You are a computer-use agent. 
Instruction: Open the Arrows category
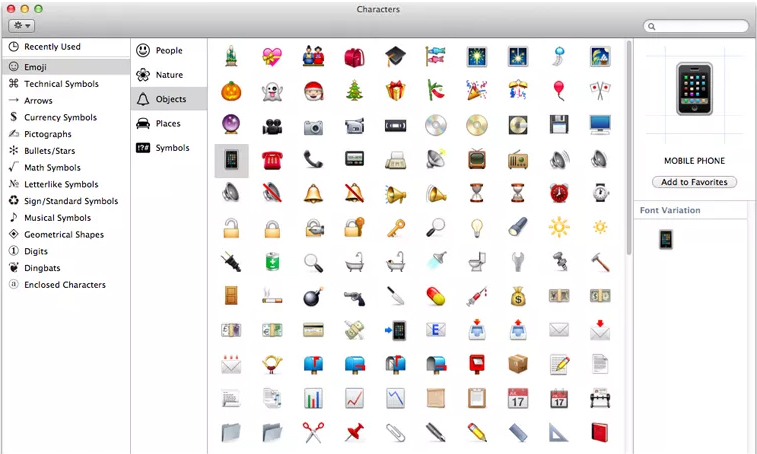[x=66, y=100]
